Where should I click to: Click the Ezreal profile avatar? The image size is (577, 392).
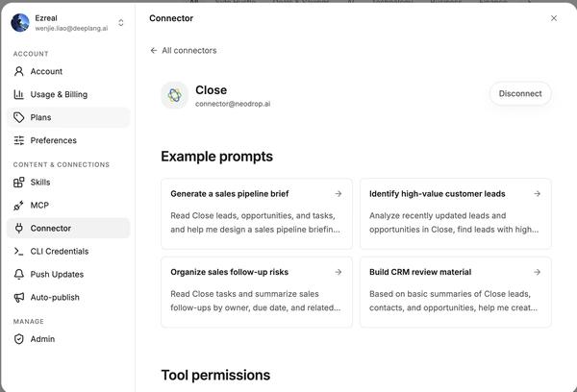[x=20, y=23]
